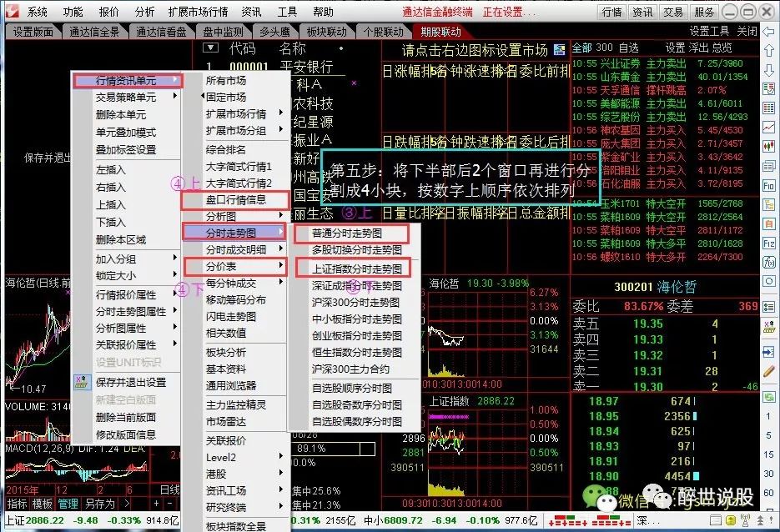Click the antenna signal icon in status bar
780x532 pixels.
745,520
